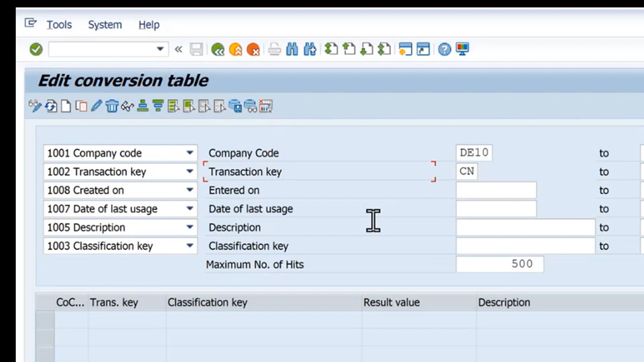Click the green checkmark Enter icon
Viewport: 644px width, 362px height.
pos(36,49)
